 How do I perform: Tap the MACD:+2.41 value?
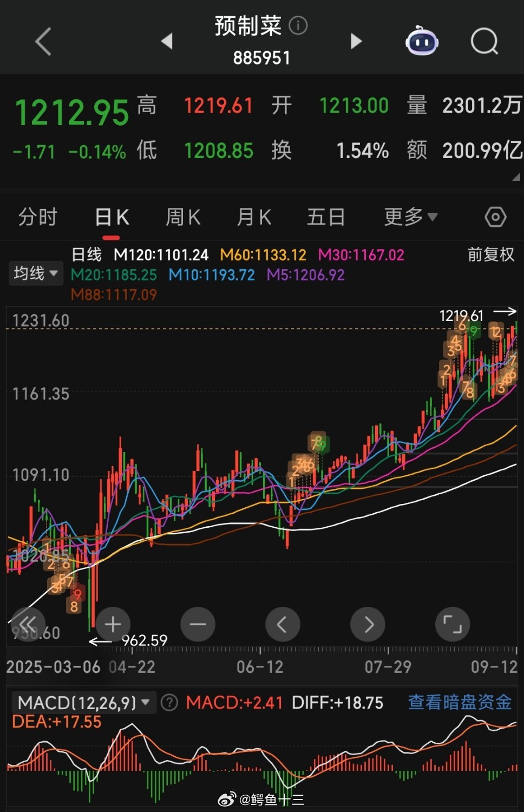pos(234,703)
